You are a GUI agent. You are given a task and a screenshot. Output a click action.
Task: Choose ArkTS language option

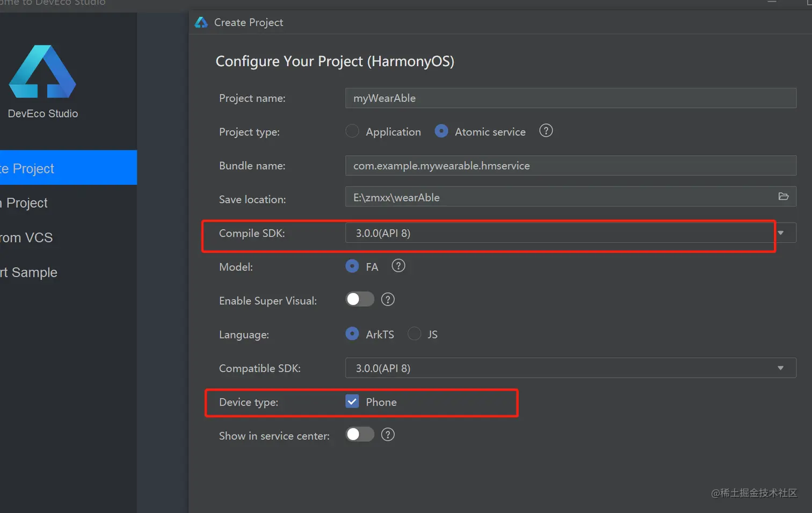click(352, 334)
